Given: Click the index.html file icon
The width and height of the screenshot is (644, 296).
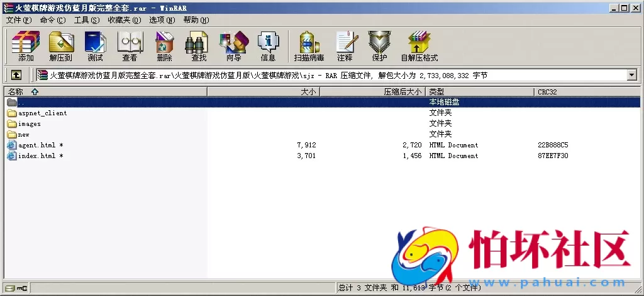Looking at the screenshot, I should [12, 156].
